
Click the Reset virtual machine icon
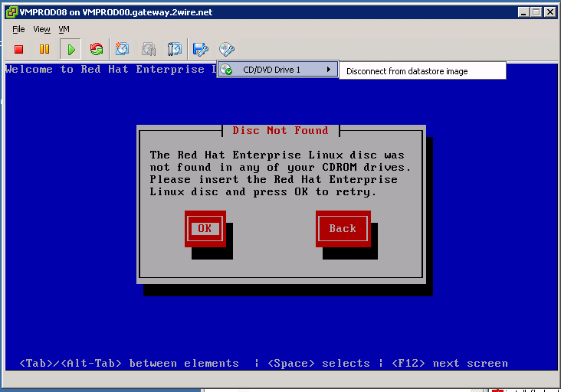97,49
